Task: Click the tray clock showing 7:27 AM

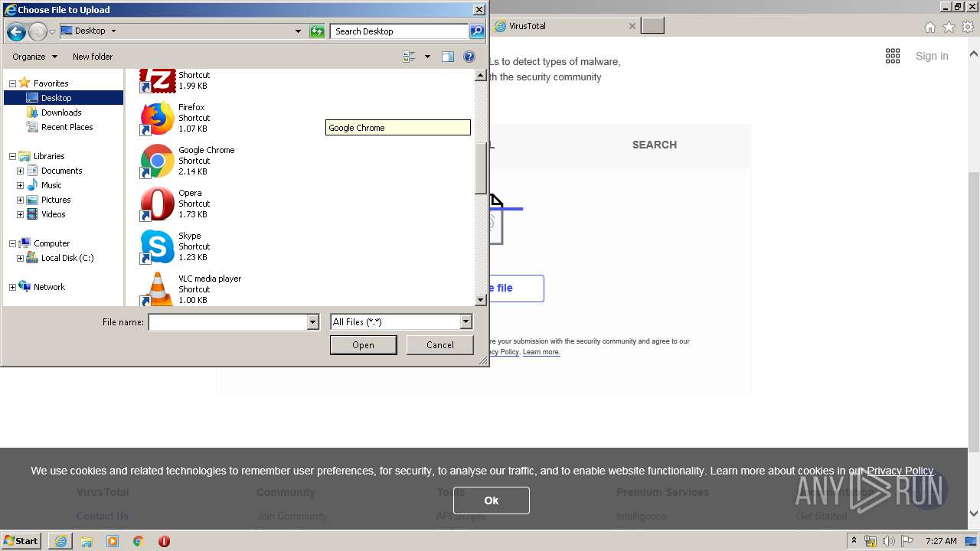Action: [941, 541]
